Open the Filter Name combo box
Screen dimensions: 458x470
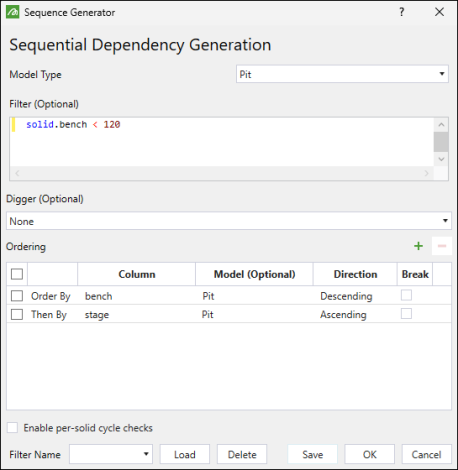point(111,454)
